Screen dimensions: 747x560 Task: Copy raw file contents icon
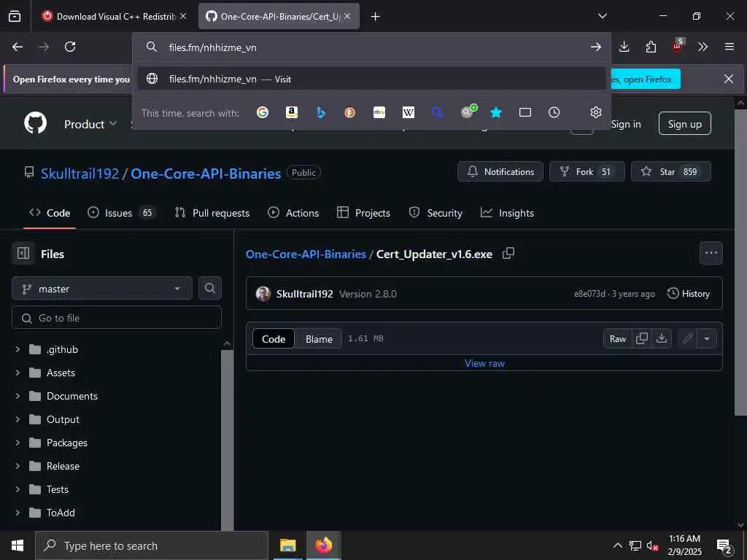[x=642, y=338]
